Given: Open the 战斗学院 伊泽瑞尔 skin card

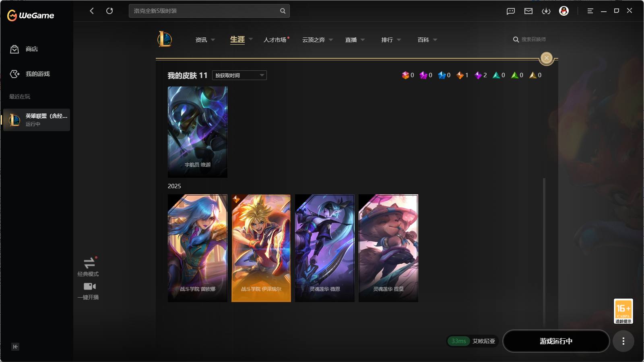Looking at the screenshot, I should tap(261, 248).
